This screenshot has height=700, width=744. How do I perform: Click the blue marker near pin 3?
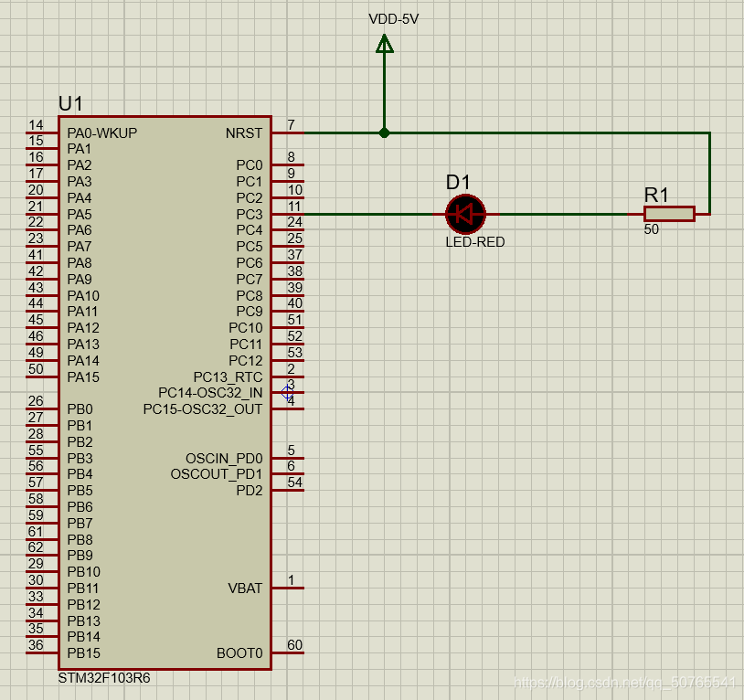[288, 393]
